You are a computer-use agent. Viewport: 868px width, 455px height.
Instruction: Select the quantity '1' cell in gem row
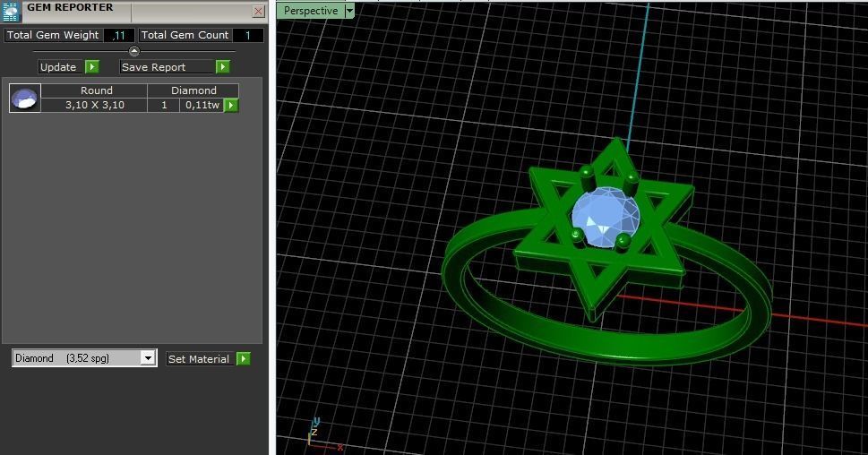click(164, 105)
